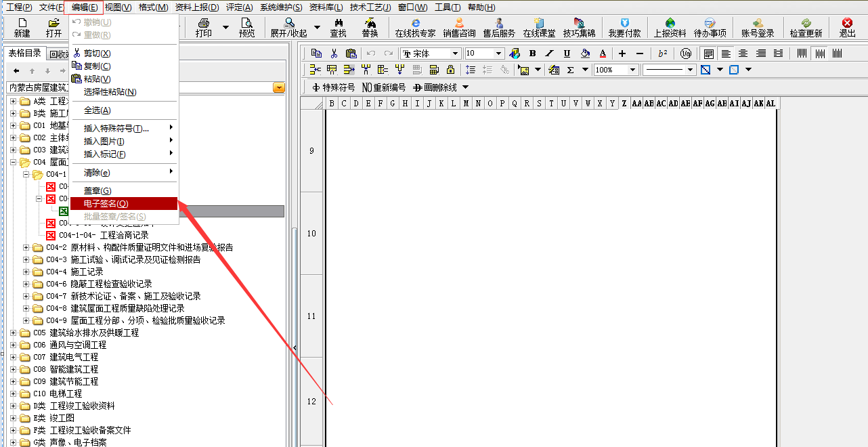Click the 查找 (Find) binoculars icon
This screenshot has height=447, width=868.
coord(338,27)
